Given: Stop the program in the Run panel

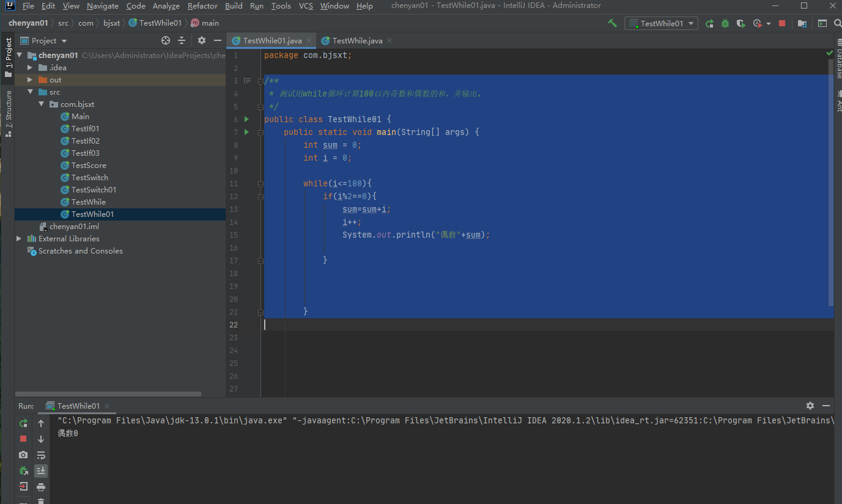Looking at the screenshot, I should (x=23, y=439).
